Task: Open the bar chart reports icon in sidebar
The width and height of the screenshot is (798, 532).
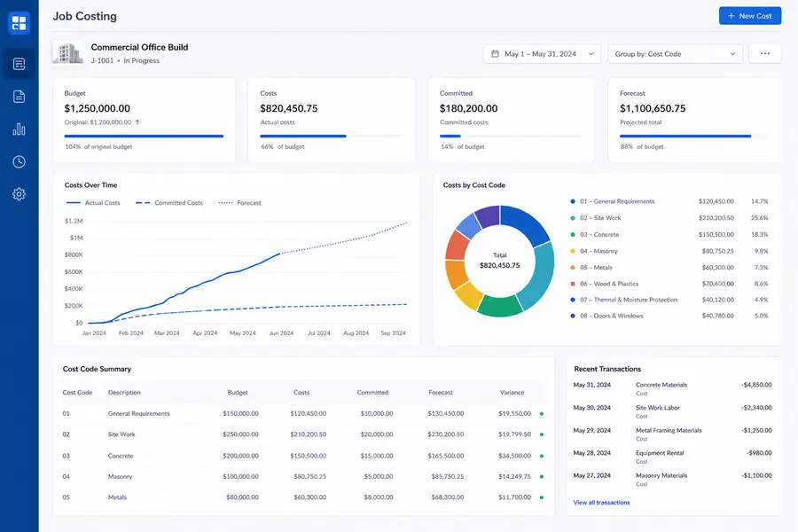Action: (x=19, y=129)
